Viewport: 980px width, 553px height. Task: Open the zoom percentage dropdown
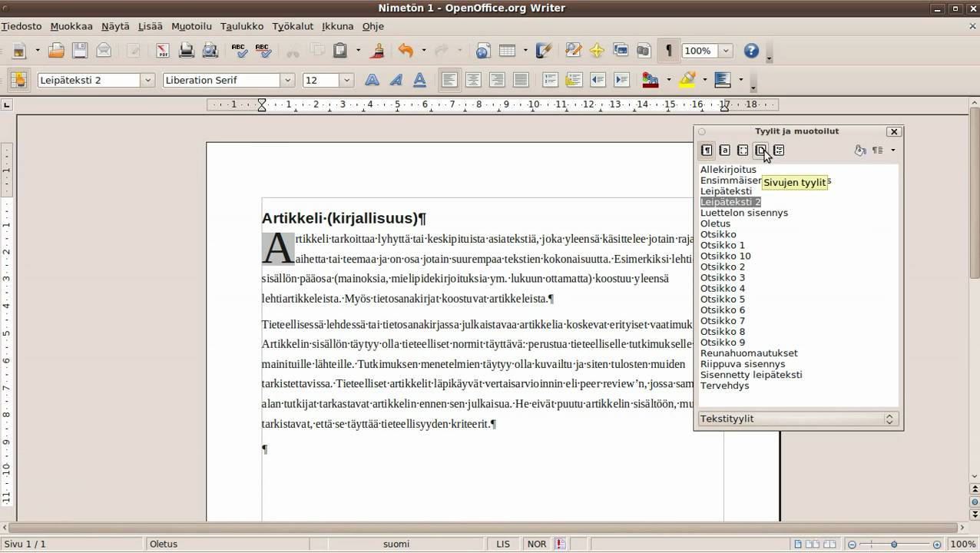(726, 51)
